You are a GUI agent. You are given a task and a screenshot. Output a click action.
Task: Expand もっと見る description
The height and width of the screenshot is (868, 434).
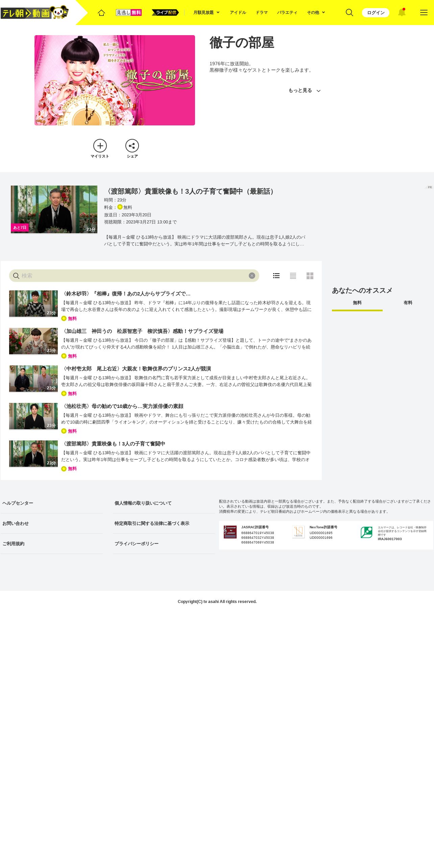pos(304,91)
